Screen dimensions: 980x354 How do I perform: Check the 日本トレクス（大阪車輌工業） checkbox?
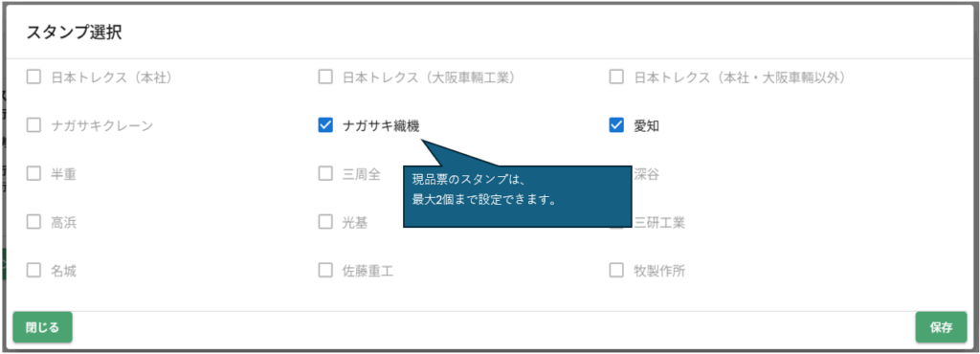(x=325, y=77)
